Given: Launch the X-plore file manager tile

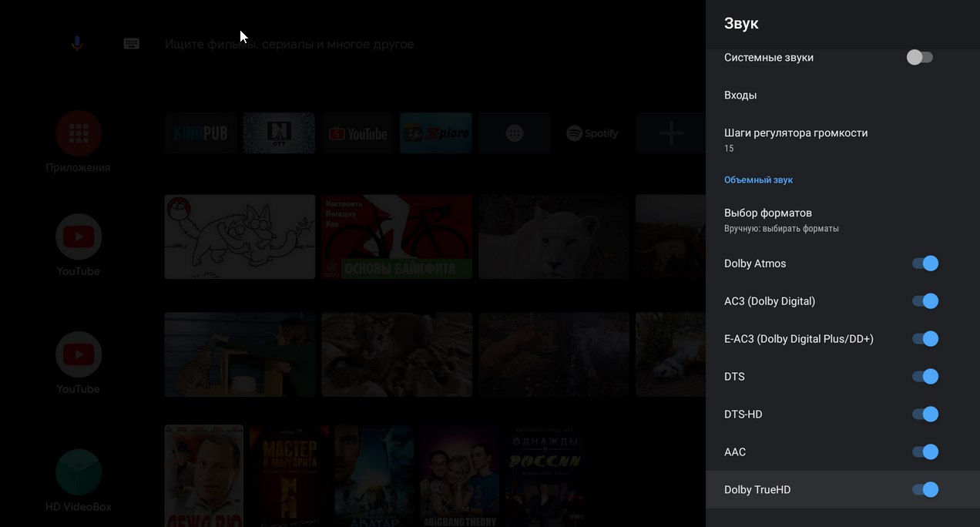Looking at the screenshot, I should (x=436, y=133).
